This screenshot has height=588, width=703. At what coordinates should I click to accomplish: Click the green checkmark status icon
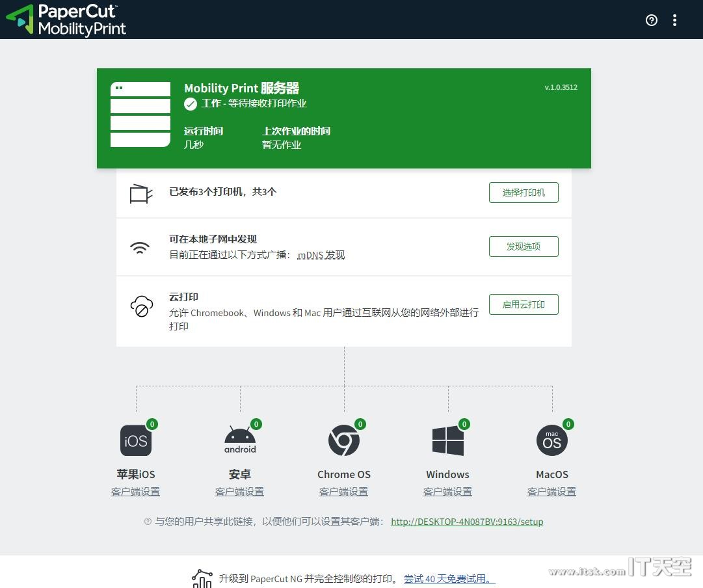click(x=190, y=104)
